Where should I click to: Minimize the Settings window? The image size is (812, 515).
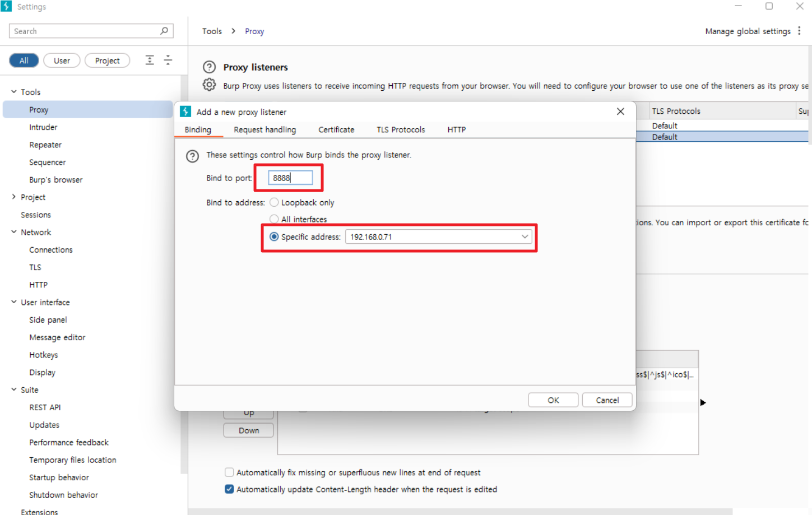[738, 6]
